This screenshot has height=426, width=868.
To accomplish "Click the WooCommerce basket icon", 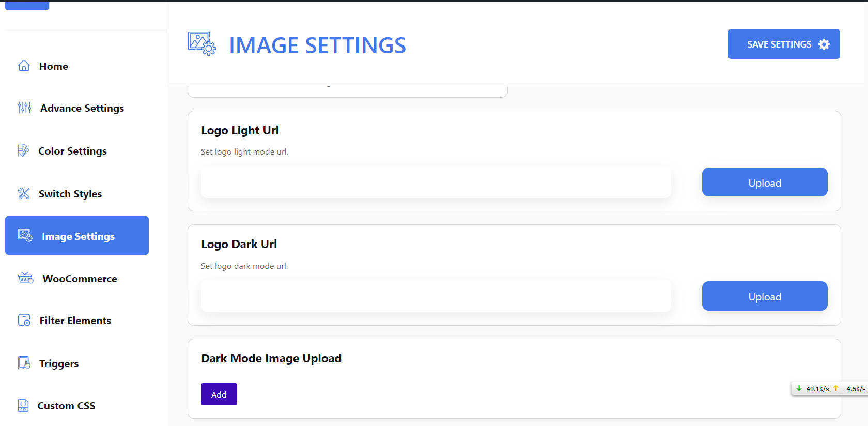I will point(25,278).
